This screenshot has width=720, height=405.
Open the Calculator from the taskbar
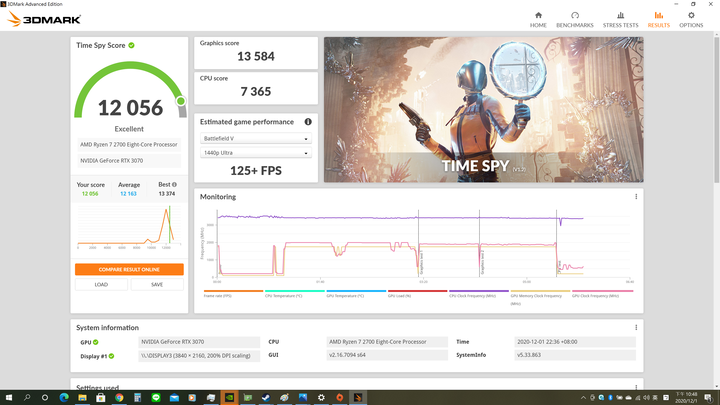pos(137,397)
